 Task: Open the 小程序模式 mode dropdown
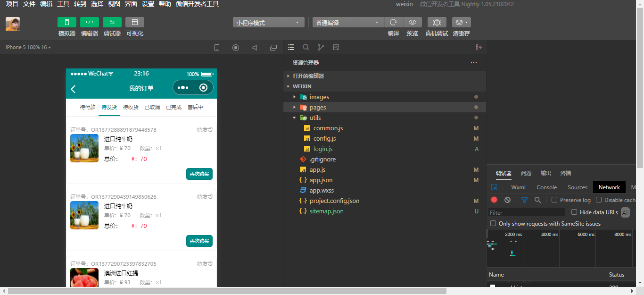(x=268, y=22)
